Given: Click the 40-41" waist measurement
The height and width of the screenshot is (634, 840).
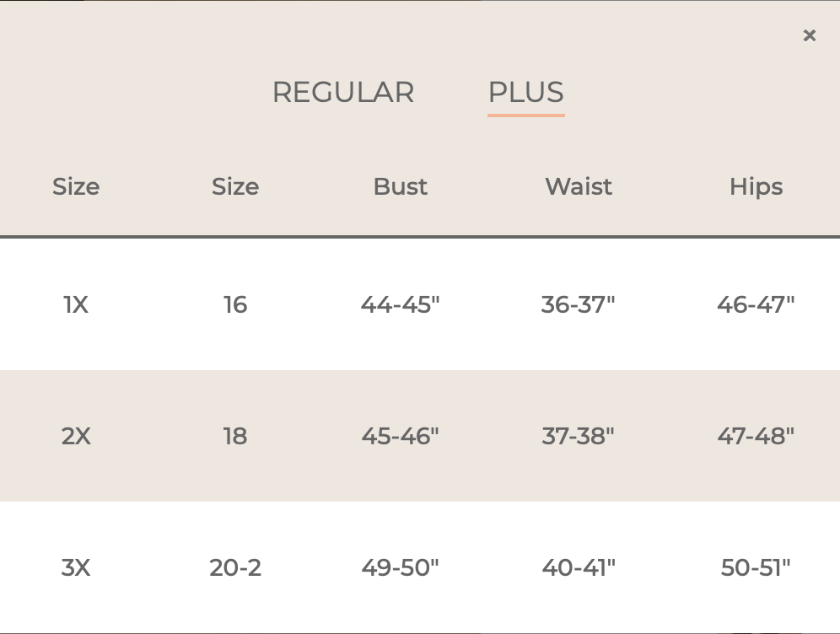Looking at the screenshot, I should (x=579, y=567).
